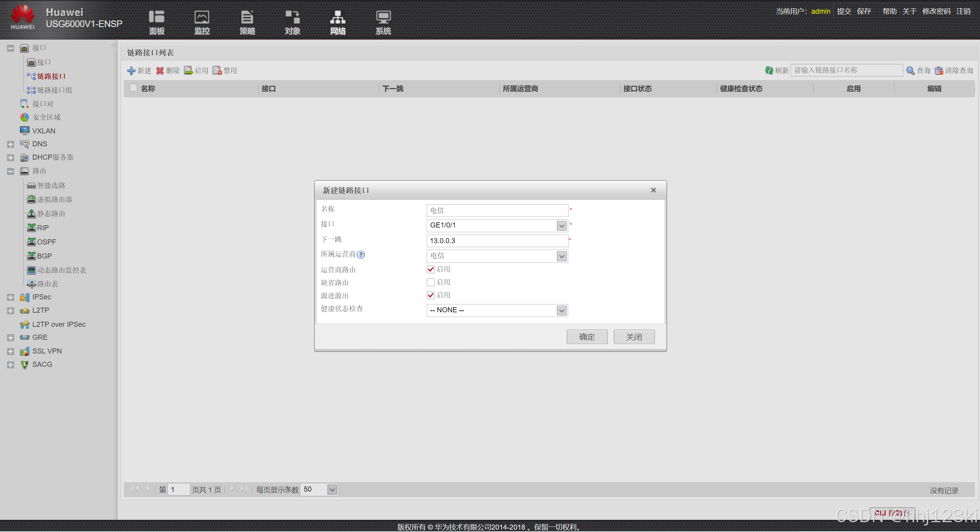Open the 策略 policy icon
The image size is (980, 532).
247,17
